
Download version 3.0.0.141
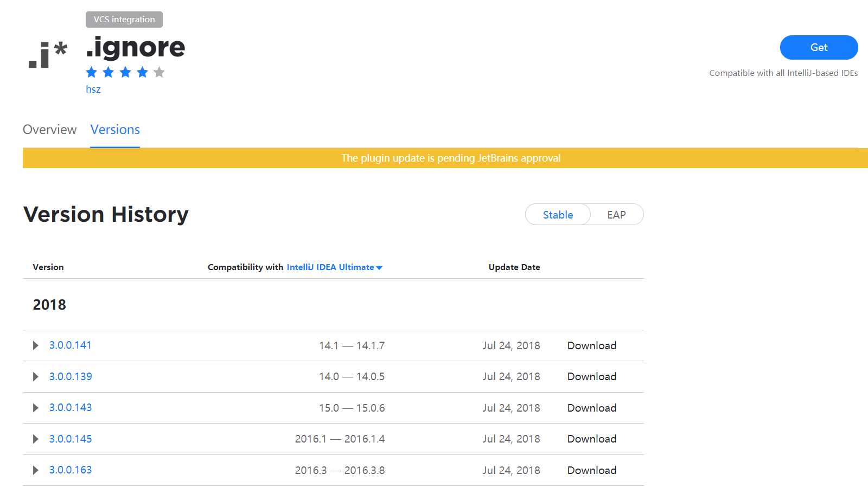pyautogui.click(x=592, y=345)
